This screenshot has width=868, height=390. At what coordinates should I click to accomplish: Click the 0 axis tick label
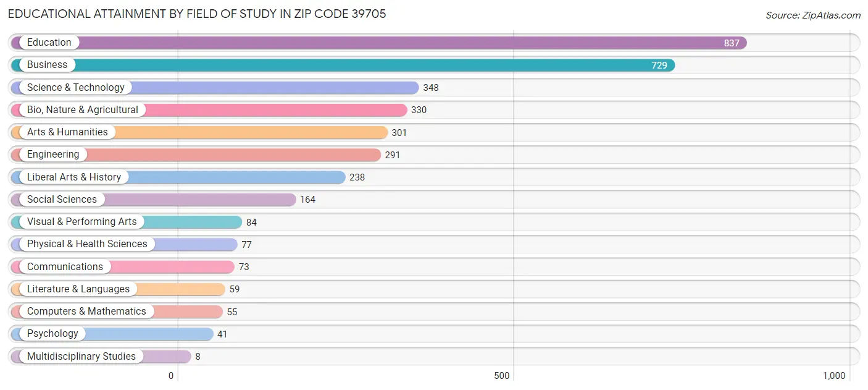tap(171, 376)
